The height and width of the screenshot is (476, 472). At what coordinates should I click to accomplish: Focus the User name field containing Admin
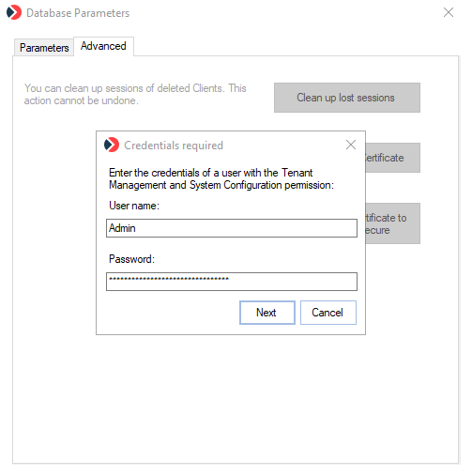point(232,228)
